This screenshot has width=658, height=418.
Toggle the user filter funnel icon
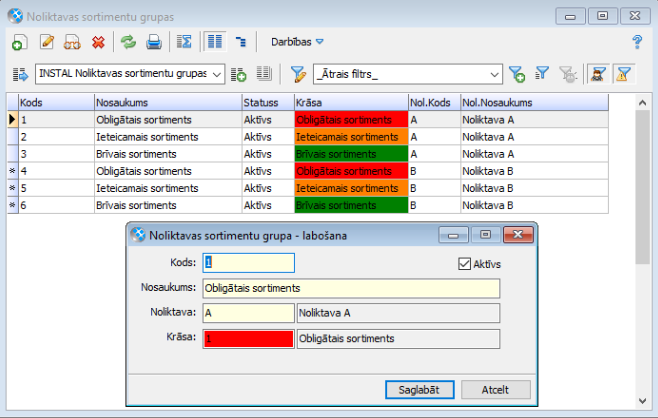tap(598, 74)
